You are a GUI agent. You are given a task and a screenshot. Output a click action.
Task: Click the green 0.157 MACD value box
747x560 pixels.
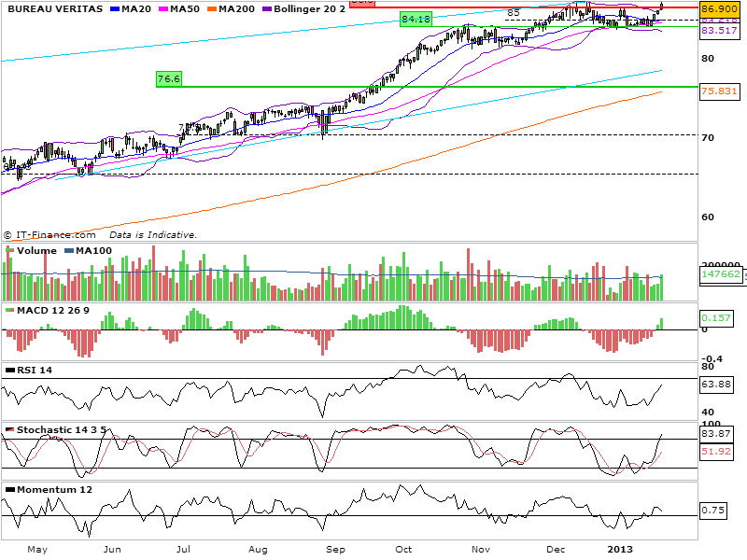[x=716, y=317]
